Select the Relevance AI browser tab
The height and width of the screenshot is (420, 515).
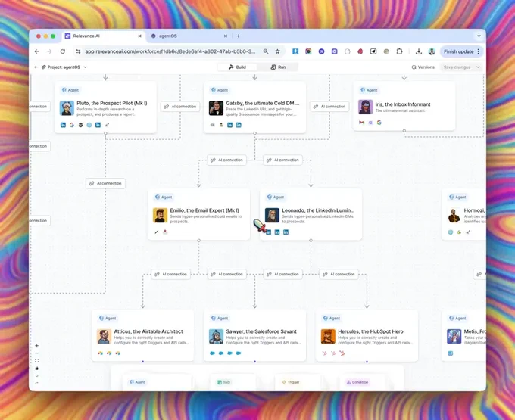103,36
